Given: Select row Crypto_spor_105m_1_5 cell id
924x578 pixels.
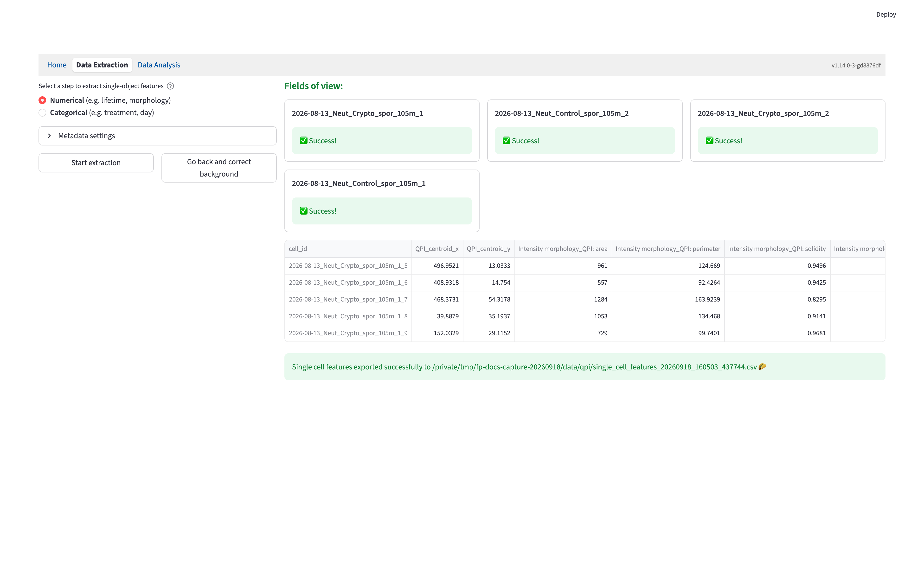Looking at the screenshot, I should [348, 266].
